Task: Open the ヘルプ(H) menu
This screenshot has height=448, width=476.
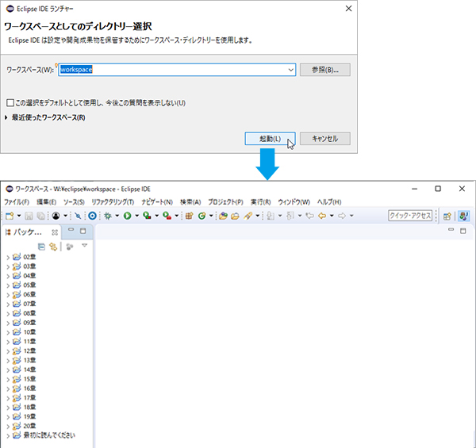Action: 329,202
